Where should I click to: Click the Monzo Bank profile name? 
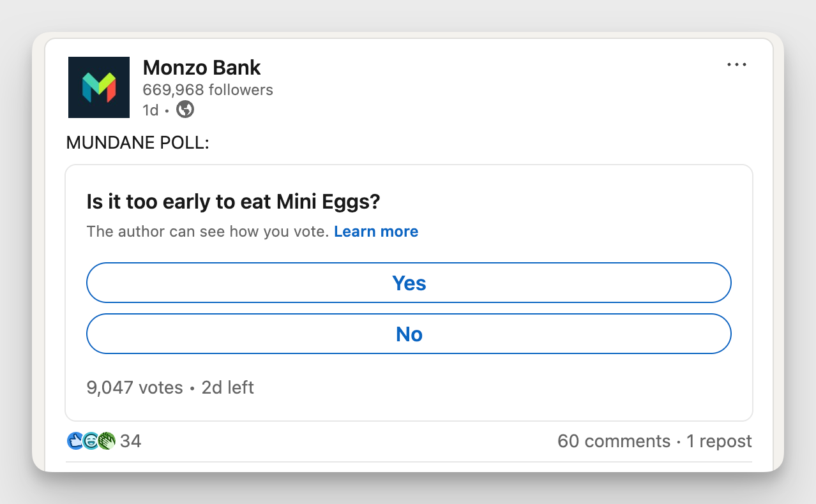(x=202, y=68)
